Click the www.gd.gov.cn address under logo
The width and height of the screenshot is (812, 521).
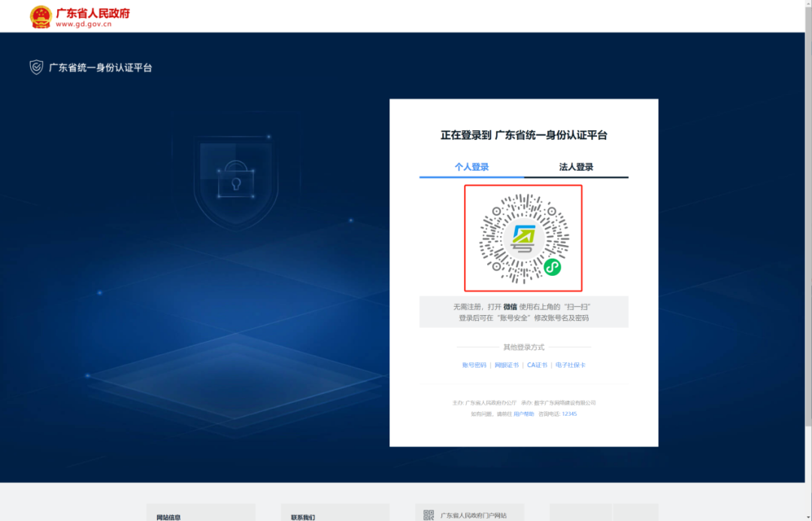click(x=83, y=24)
